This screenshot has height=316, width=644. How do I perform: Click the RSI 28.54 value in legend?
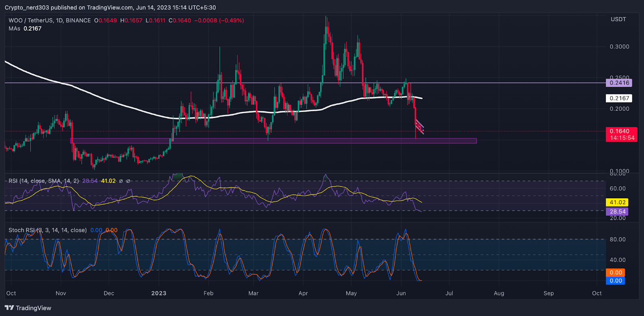(x=90, y=181)
